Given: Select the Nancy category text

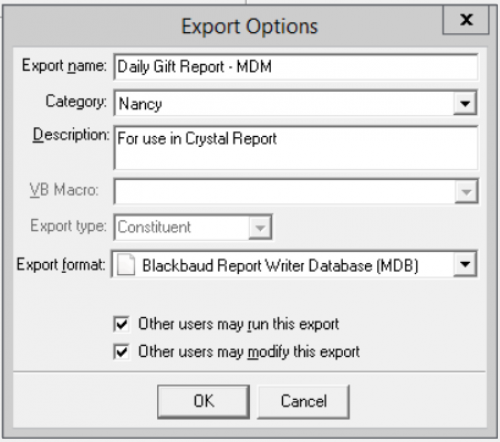Looking at the screenshot, I should (140, 104).
